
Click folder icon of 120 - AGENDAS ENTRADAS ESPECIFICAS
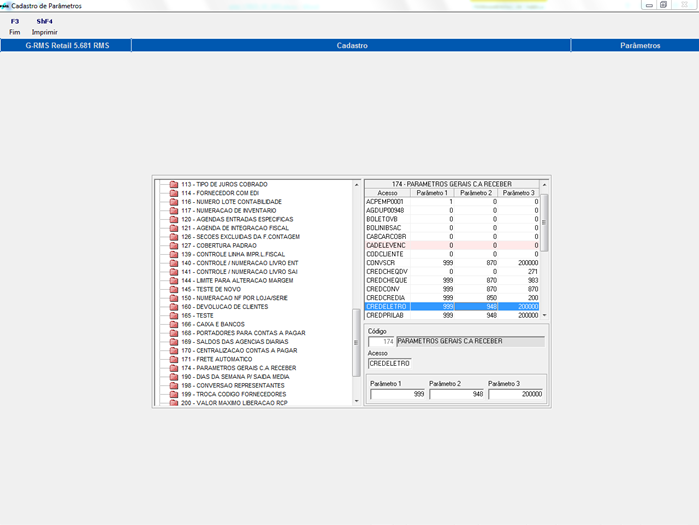click(x=174, y=219)
